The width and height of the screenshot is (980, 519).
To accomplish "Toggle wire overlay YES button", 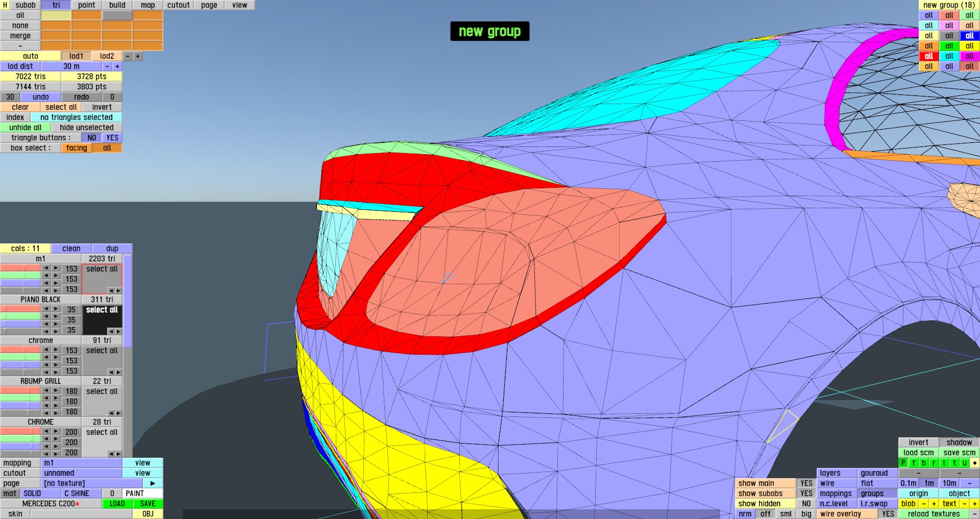I will [888, 514].
